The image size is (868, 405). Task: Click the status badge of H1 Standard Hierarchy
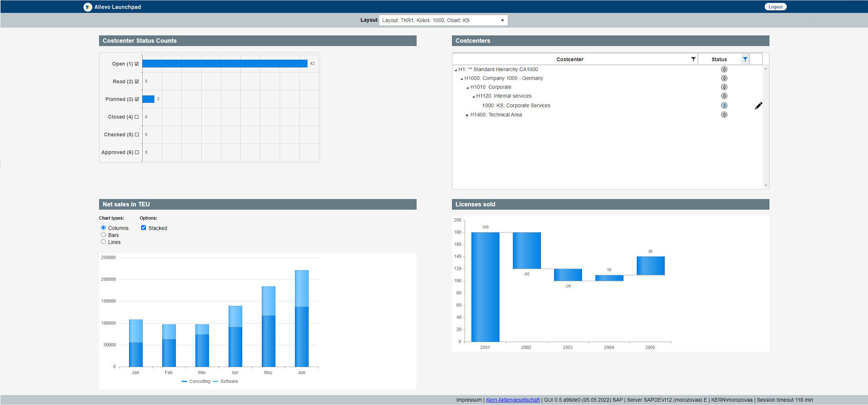click(x=724, y=70)
